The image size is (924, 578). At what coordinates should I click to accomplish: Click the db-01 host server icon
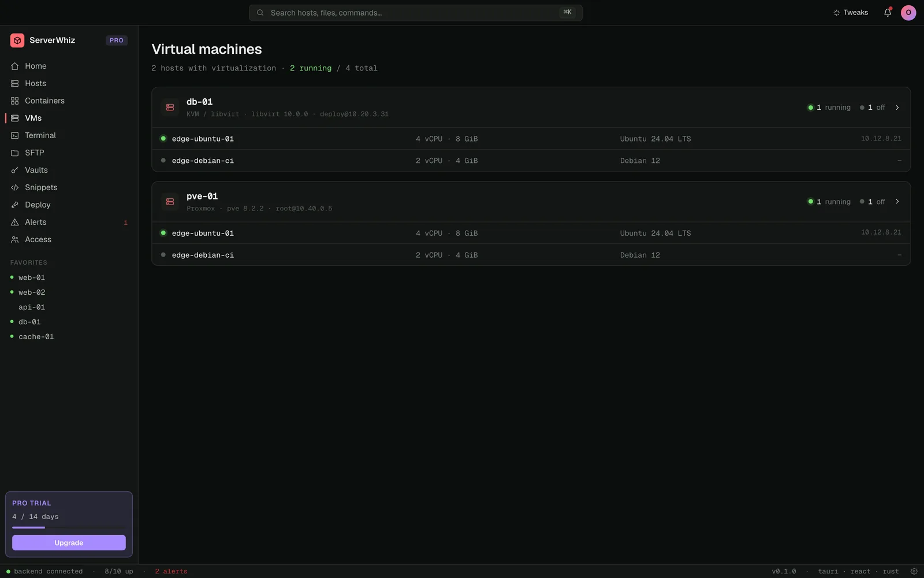click(170, 108)
